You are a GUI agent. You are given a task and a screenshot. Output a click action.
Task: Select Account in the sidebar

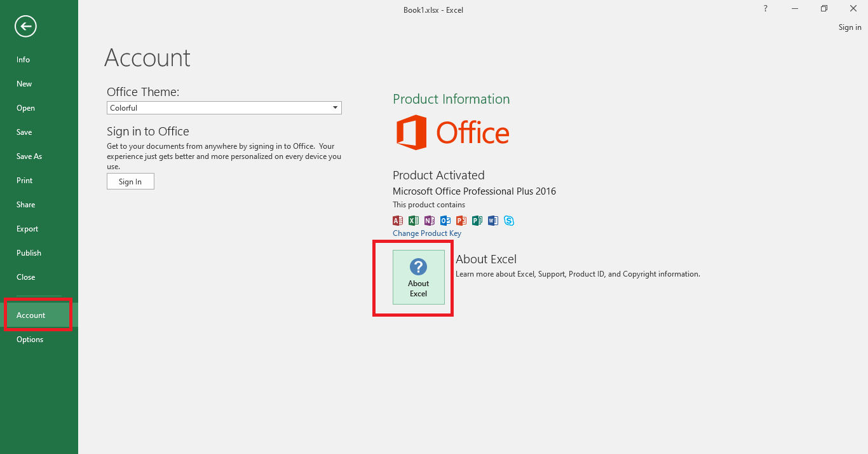click(39, 315)
